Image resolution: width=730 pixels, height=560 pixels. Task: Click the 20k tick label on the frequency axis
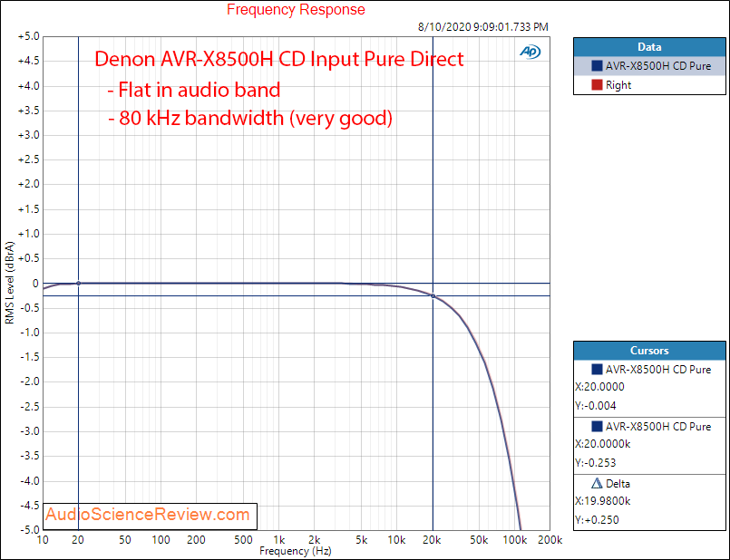[x=432, y=540]
